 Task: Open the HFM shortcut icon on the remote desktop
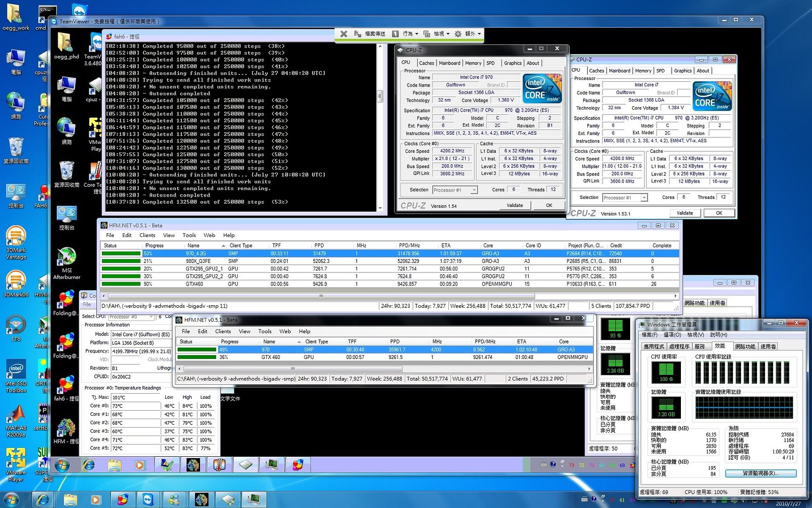click(x=66, y=431)
